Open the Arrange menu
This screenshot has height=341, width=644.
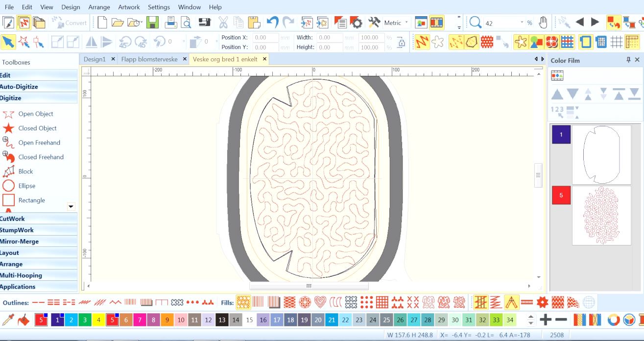click(x=99, y=7)
